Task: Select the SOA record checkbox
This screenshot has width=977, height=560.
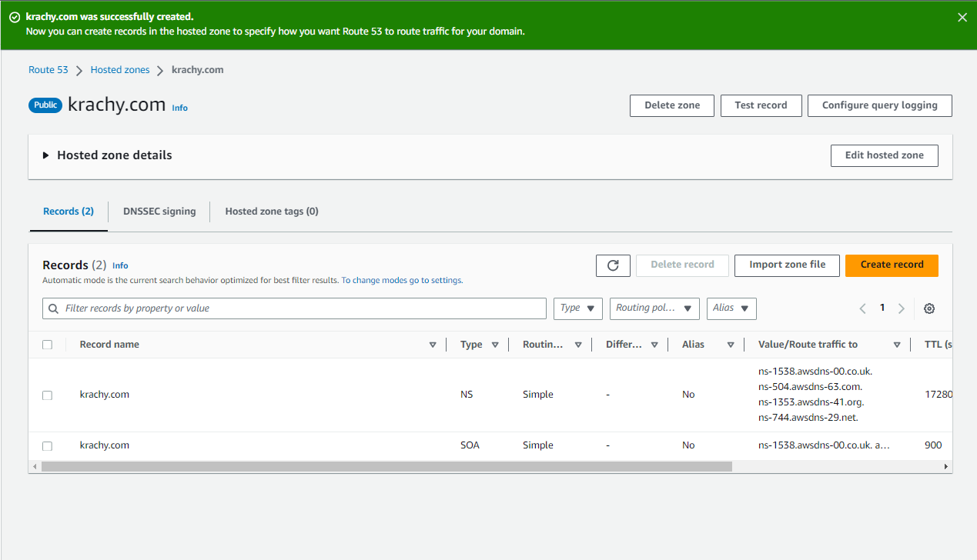Action: (47, 446)
